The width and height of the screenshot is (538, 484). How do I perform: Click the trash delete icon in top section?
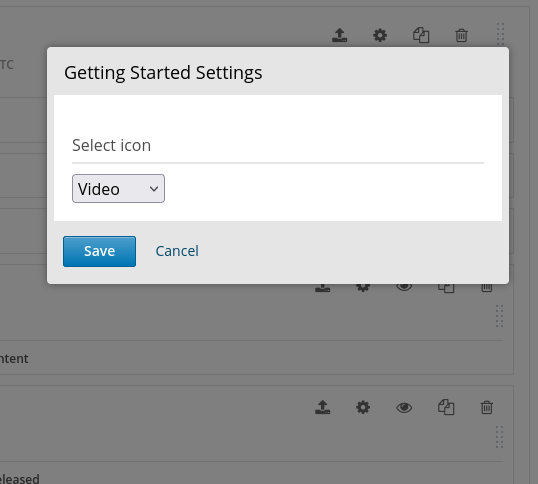point(461,35)
